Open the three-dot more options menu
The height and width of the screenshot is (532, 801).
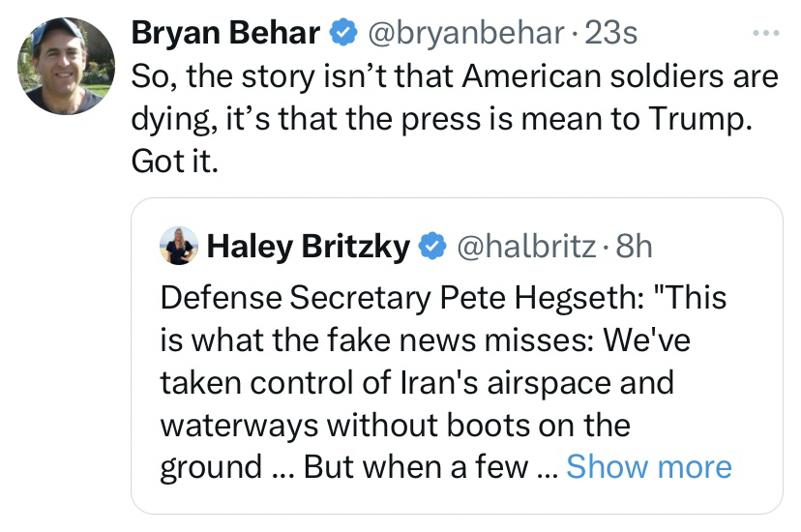click(x=764, y=33)
